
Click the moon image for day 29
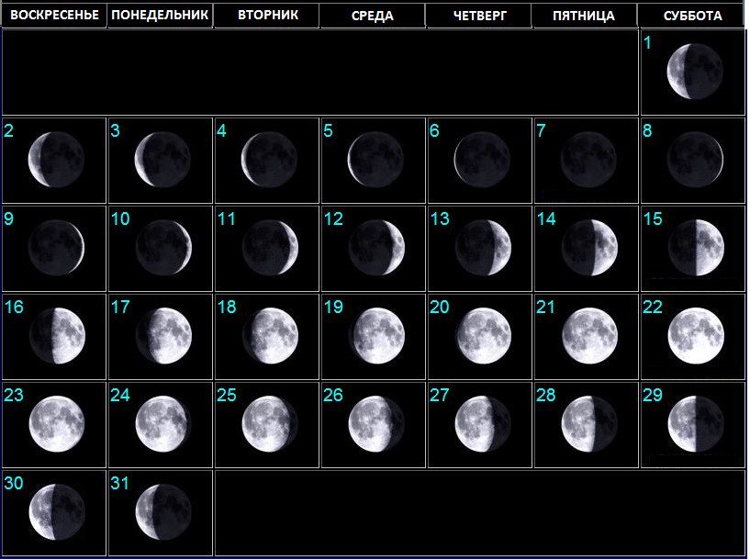[695, 424]
